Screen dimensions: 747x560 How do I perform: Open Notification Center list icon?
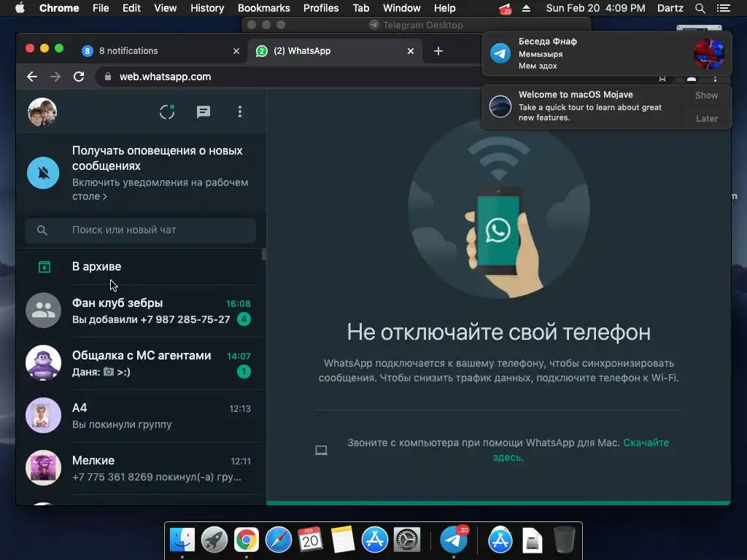[x=723, y=8]
